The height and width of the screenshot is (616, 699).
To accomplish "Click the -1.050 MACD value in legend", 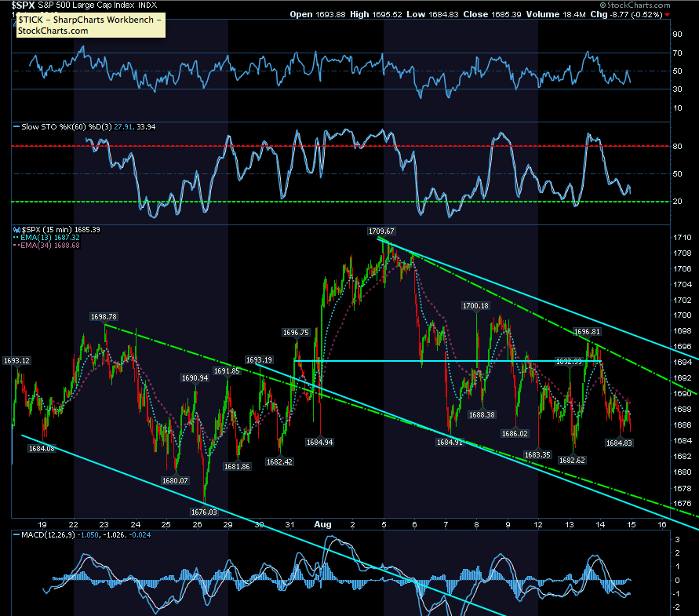I will pos(88,535).
